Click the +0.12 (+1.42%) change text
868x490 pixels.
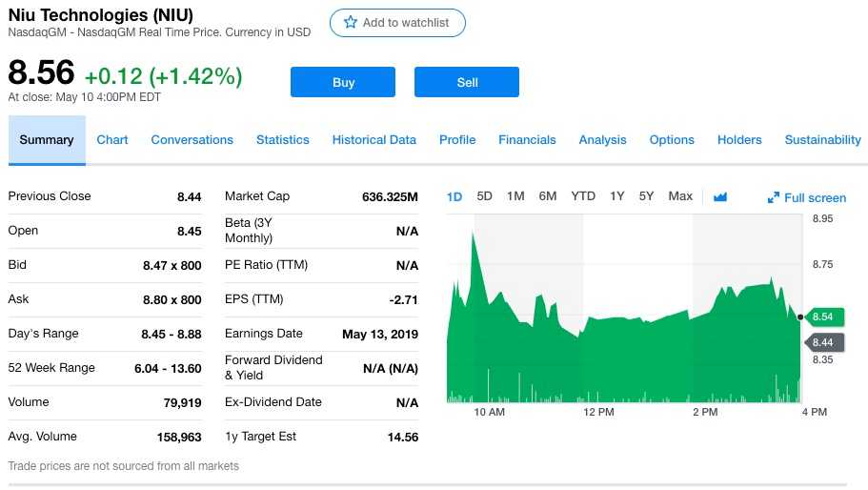click(x=163, y=76)
